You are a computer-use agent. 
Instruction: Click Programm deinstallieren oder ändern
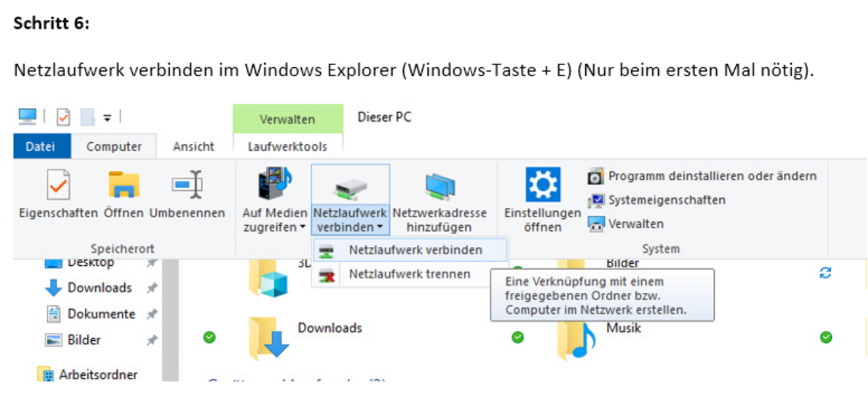click(711, 176)
